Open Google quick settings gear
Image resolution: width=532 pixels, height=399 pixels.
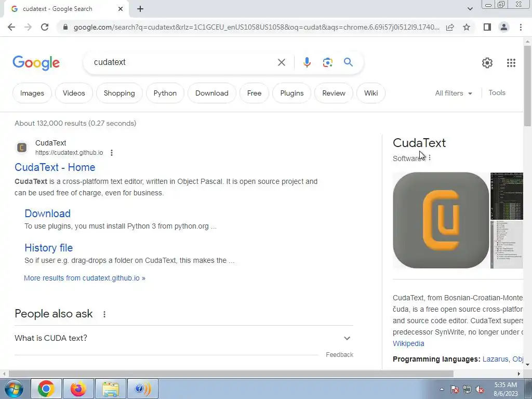(x=487, y=63)
